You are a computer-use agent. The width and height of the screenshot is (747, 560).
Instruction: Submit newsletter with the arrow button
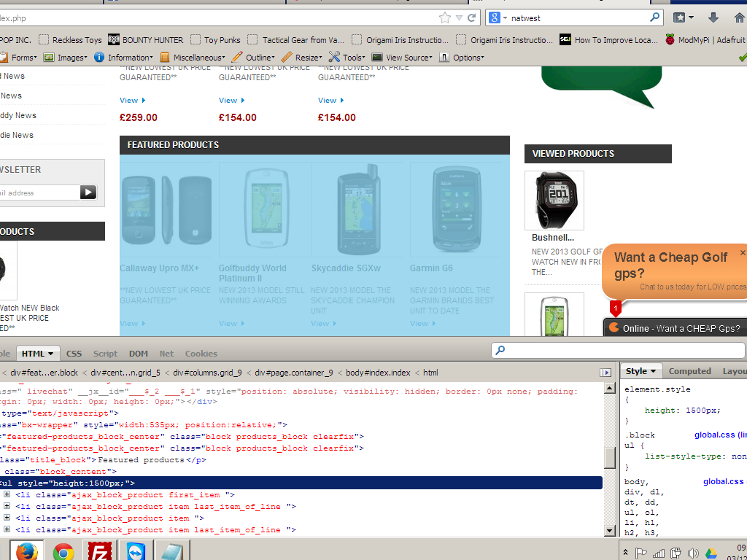pyautogui.click(x=88, y=192)
